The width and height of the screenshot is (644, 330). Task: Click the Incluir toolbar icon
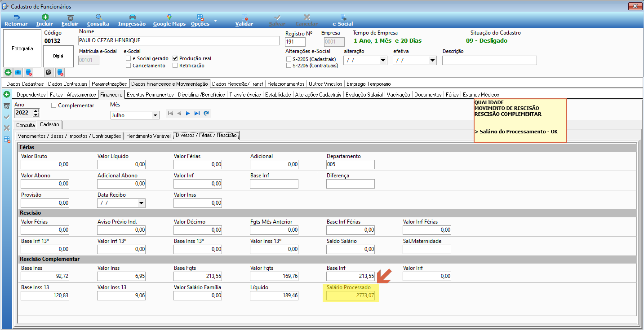pyautogui.click(x=45, y=17)
